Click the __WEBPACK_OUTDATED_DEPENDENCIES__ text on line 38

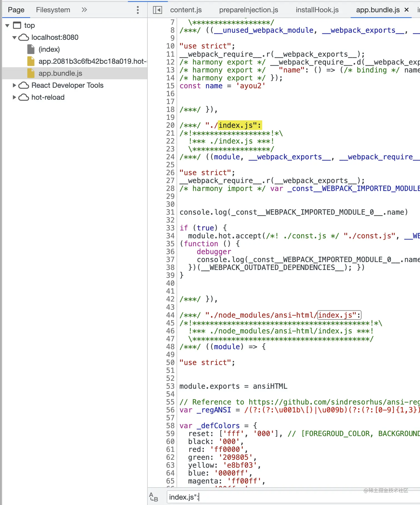pyautogui.click(x=272, y=268)
